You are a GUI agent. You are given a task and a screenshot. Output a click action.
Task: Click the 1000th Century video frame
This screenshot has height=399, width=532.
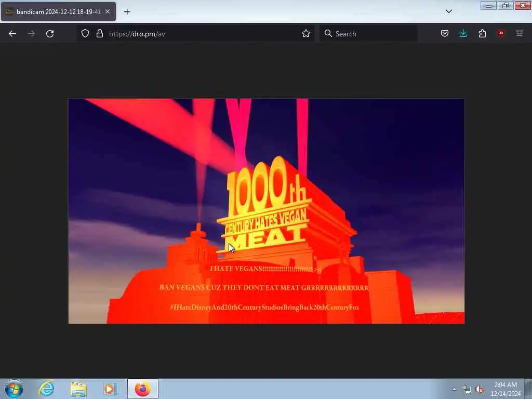(267, 211)
